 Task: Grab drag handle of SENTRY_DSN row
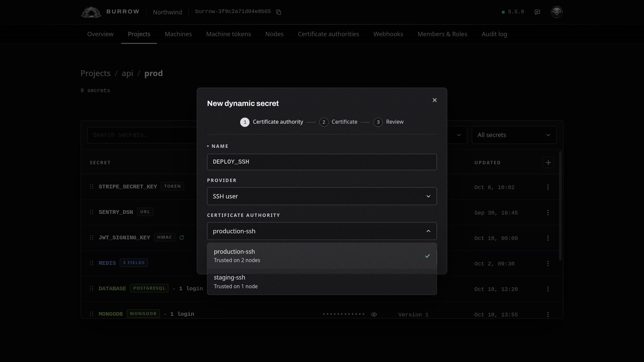(92, 212)
